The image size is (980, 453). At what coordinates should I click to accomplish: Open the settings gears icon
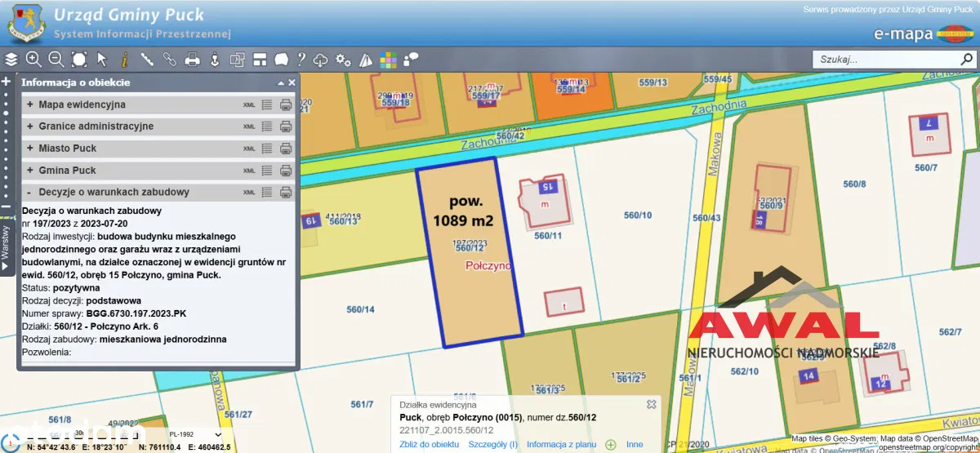(343, 59)
